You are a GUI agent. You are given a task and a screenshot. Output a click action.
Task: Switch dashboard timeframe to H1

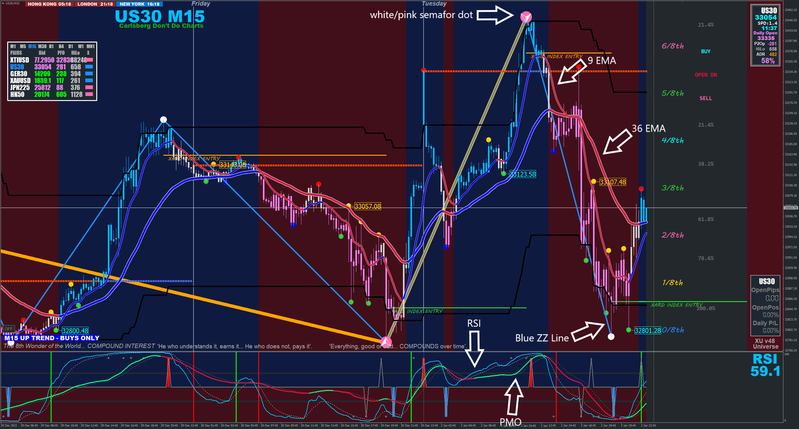(51, 46)
